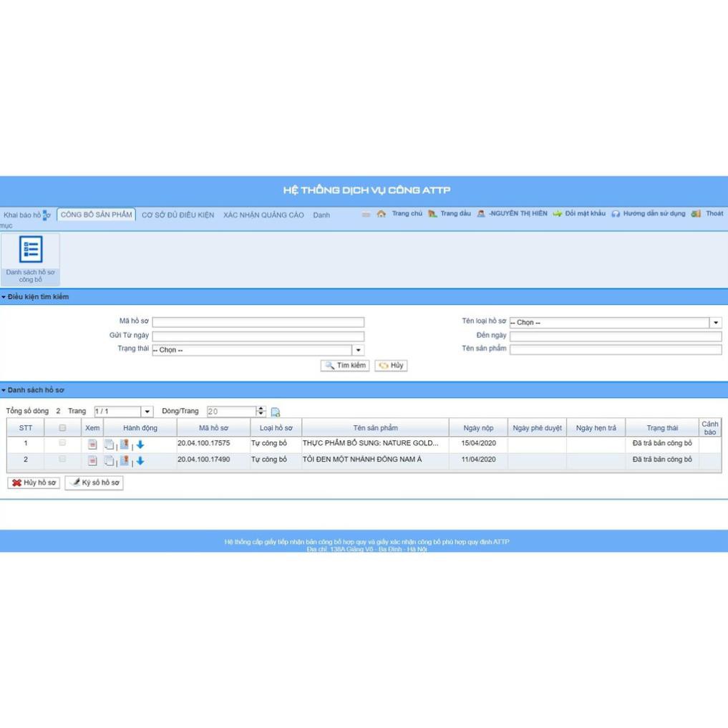728x728 pixels.
Task: Switch to CƠ SỞ ĐỦ ĐIỀU KIỆN tab
Action: (178, 215)
